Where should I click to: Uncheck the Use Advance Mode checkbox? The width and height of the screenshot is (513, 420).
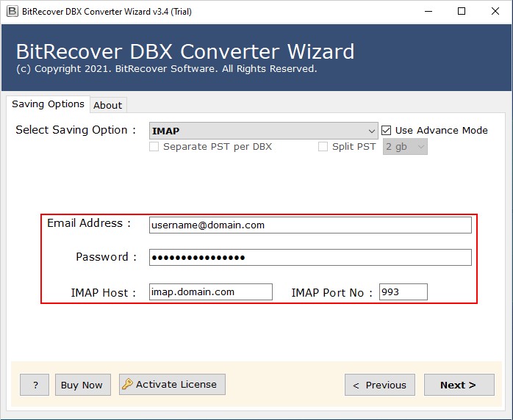click(387, 130)
